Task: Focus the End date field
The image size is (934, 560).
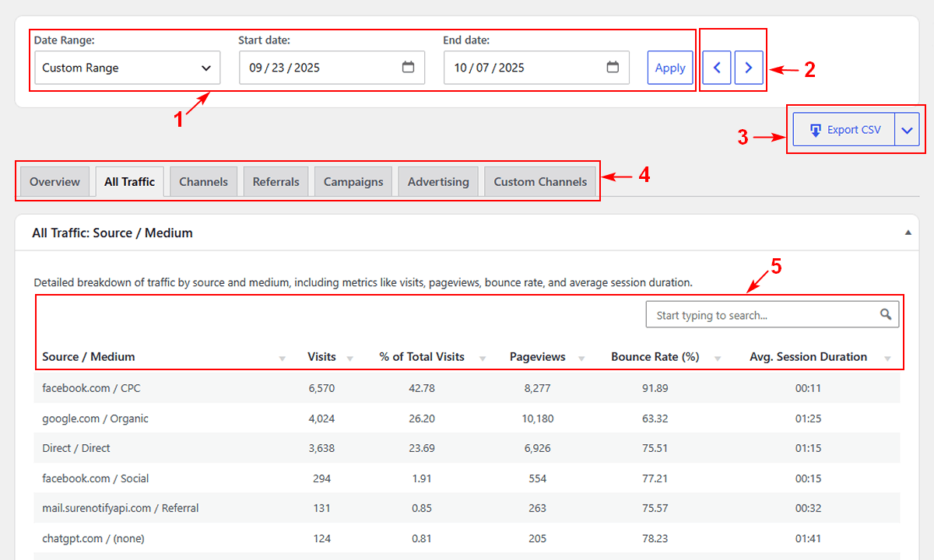Action: pos(536,68)
